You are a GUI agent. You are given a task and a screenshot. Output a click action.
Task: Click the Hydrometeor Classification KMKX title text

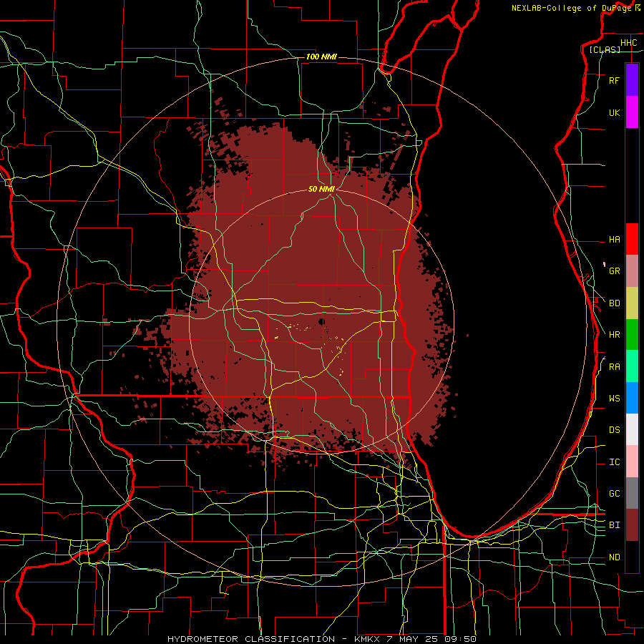[x=321, y=639]
